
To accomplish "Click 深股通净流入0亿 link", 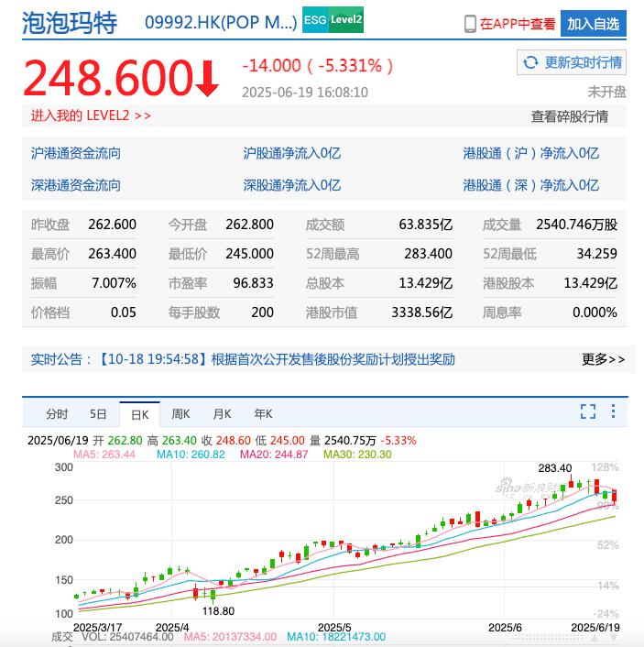I will [291, 185].
